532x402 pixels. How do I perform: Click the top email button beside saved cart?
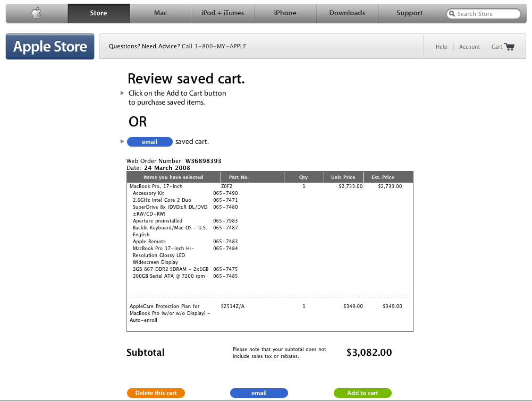tap(150, 142)
